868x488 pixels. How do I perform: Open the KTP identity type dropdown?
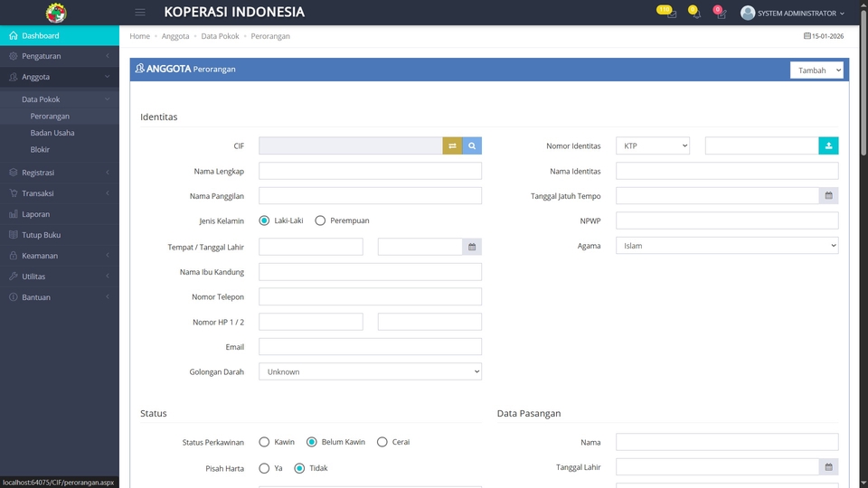tap(653, 145)
